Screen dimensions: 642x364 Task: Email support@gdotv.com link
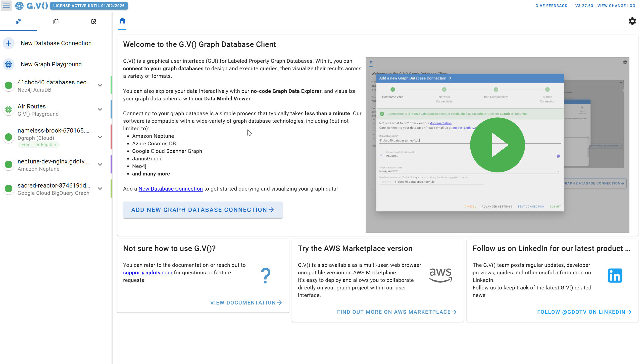(x=147, y=273)
